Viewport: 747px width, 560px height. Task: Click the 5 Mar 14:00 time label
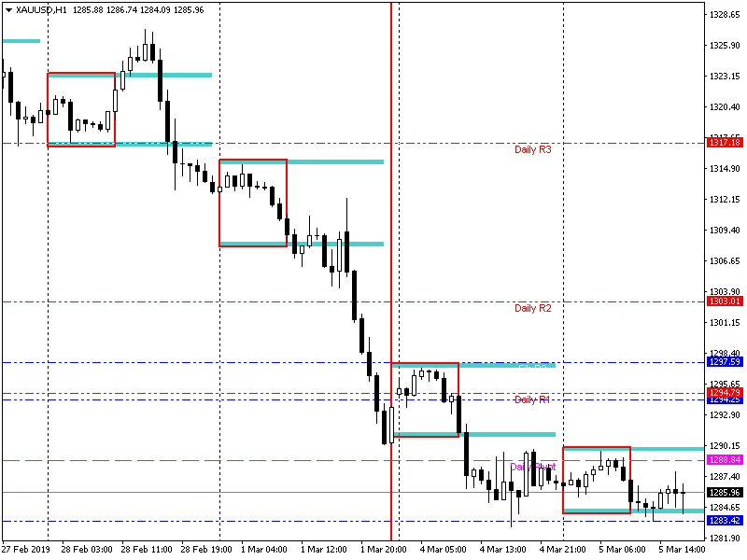pyautogui.click(x=683, y=550)
